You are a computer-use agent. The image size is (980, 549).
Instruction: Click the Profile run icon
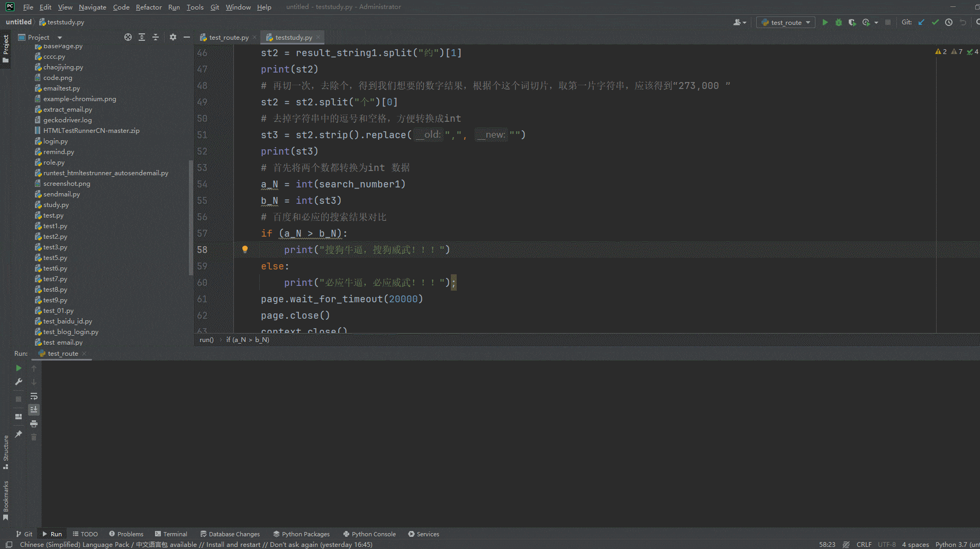point(866,22)
